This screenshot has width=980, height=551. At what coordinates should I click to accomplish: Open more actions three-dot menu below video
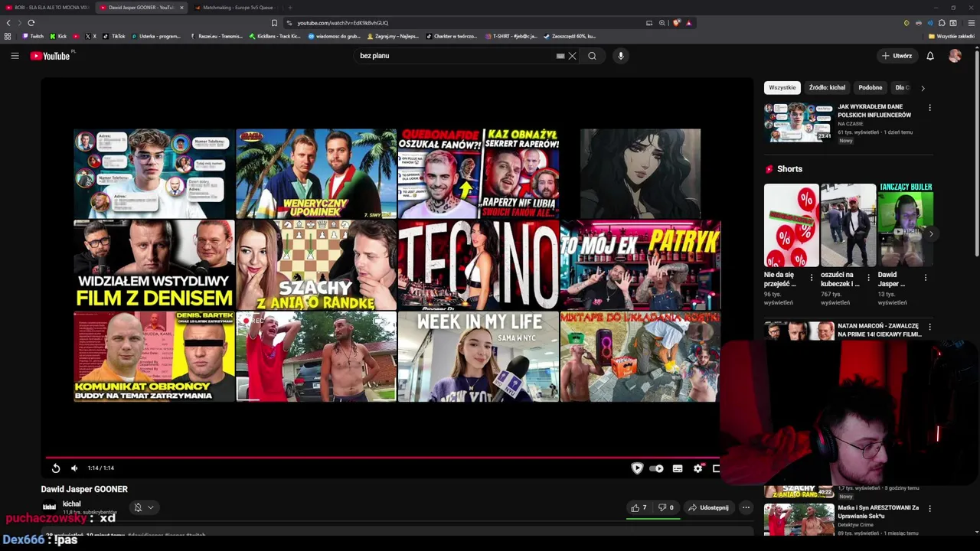click(x=746, y=507)
